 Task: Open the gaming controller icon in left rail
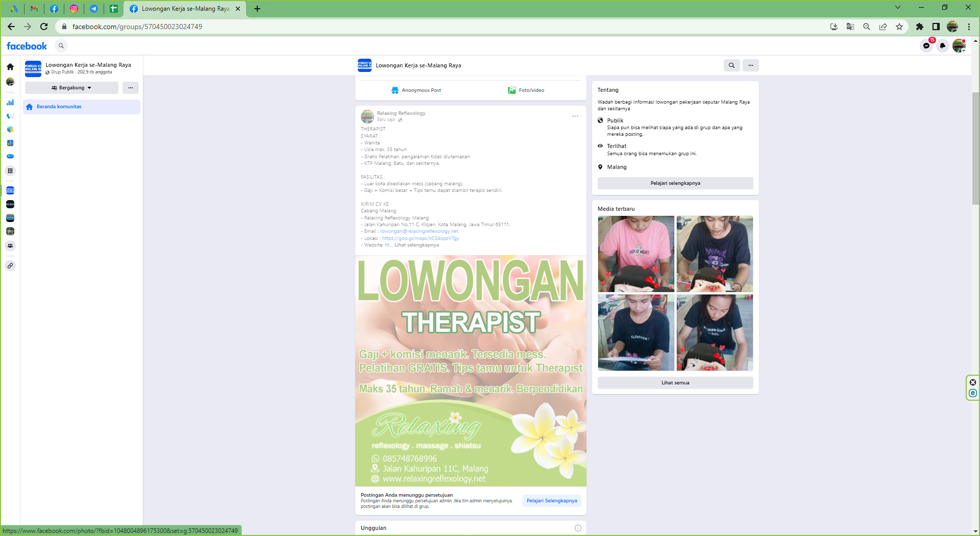click(10, 157)
